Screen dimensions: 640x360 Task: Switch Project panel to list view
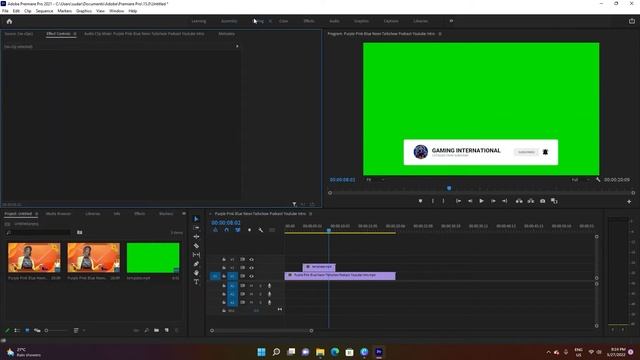[x=17, y=330]
